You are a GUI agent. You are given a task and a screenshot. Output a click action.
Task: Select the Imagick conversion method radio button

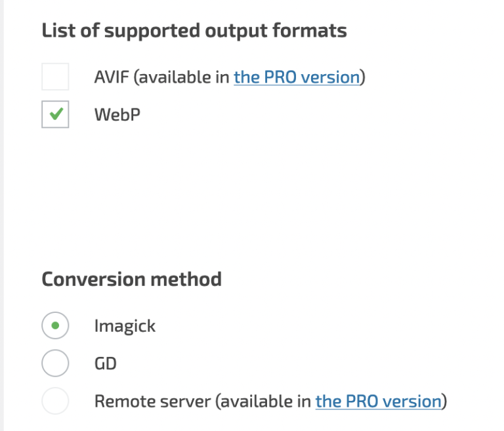55,325
